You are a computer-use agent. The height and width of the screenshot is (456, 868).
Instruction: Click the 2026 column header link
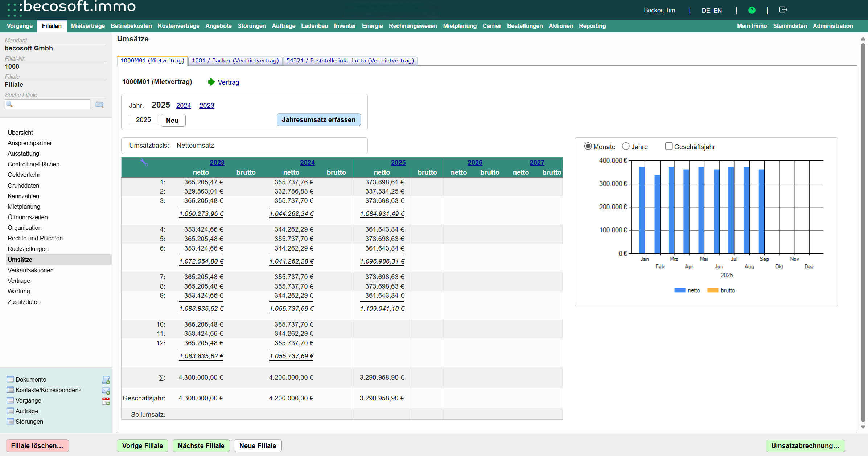pyautogui.click(x=475, y=163)
